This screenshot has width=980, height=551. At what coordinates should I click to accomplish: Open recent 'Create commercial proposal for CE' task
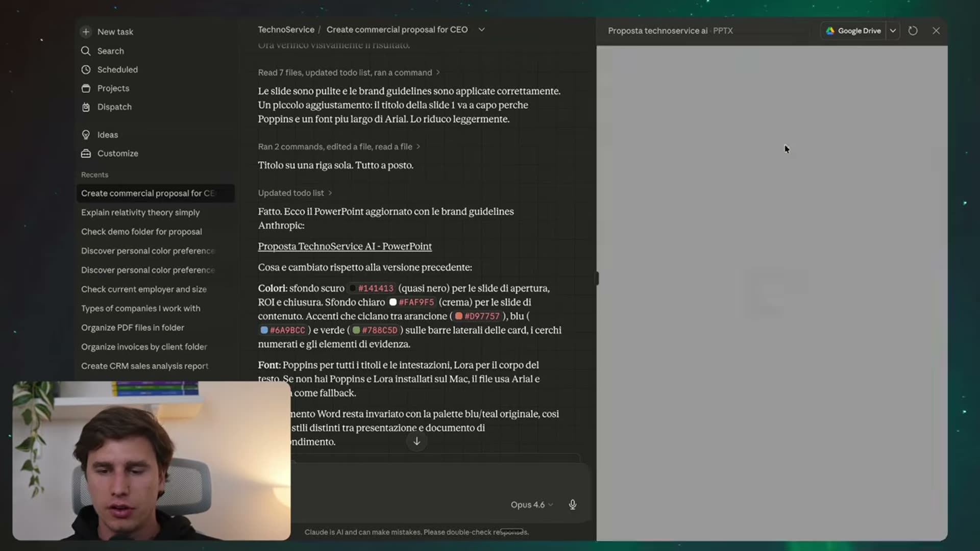tap(155, 193)
